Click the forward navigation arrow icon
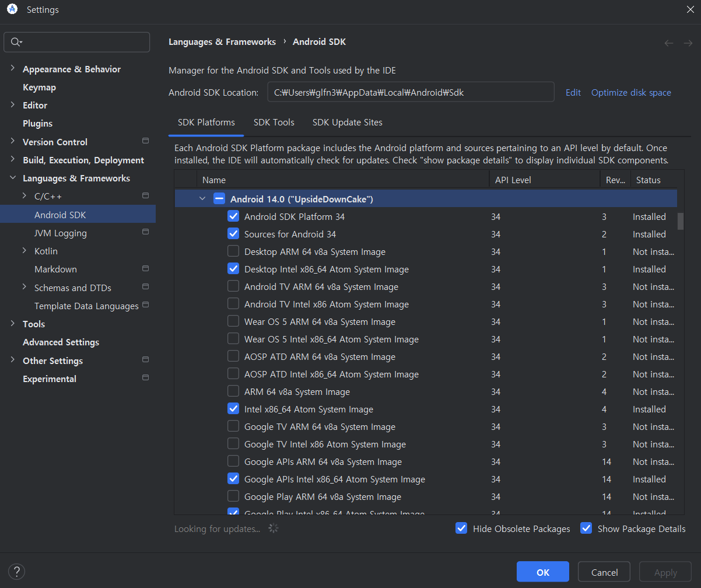The image size is (701, 588). pos(688,43)
